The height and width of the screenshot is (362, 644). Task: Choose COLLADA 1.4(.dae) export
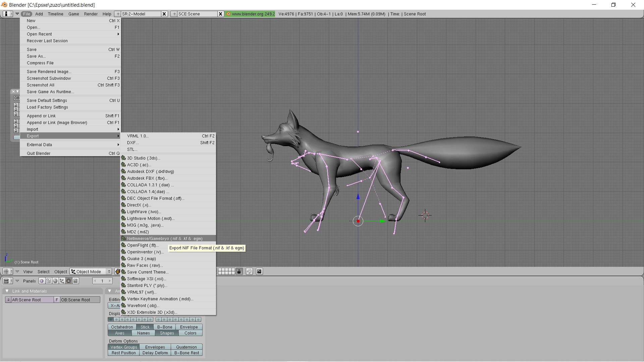168,191
